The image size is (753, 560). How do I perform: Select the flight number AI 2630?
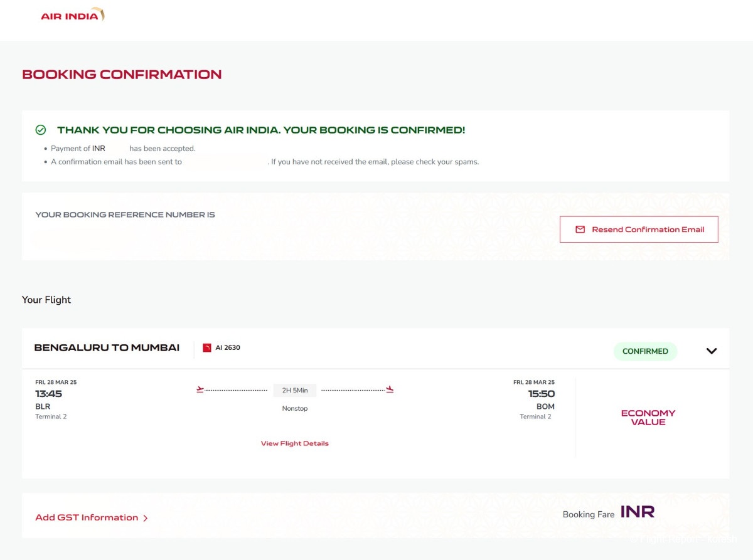[x=228, y=347]
